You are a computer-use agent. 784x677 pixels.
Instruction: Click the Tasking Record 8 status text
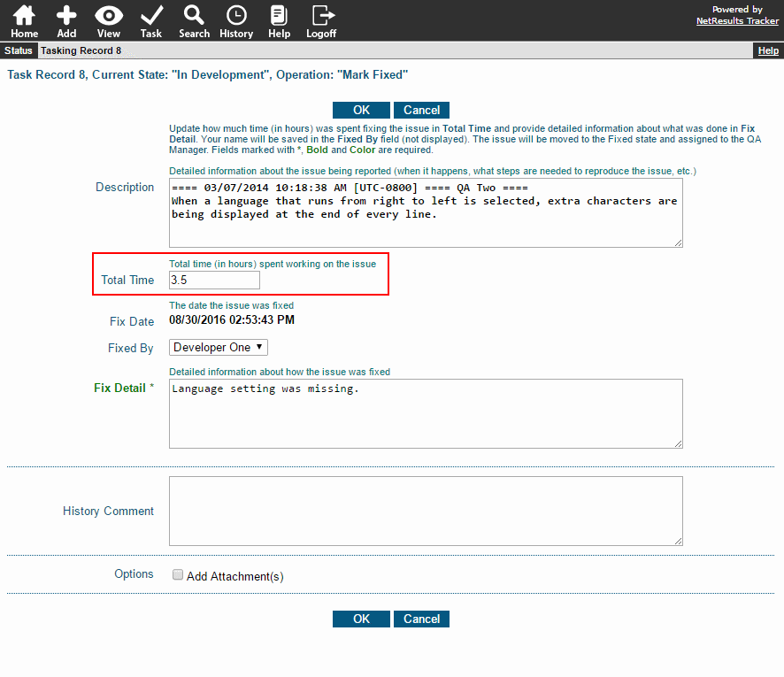click(x=81, y=50)
